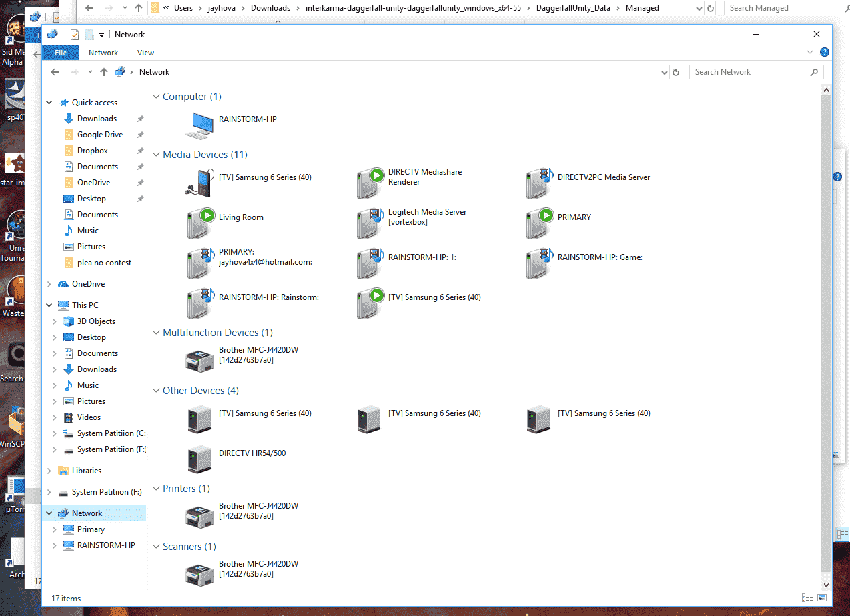Select RAINSTORM-HP: Game: media server

(540, 263)
